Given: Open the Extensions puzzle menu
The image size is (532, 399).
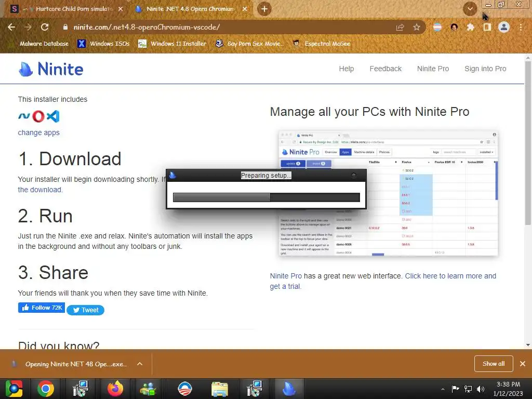Looking at the screenshot, I should tap(470, 27).
